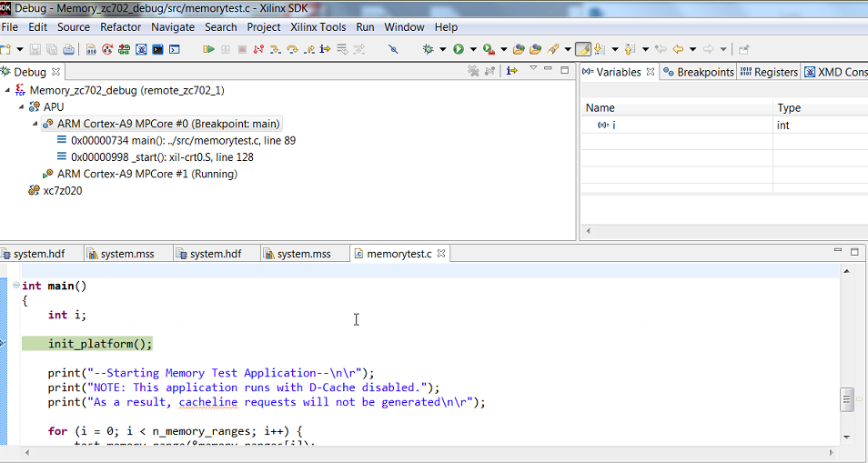The width and height of the screenshot is (868, 463).
Task: Click the Type column header in Variables
Action: pos(821,108)
